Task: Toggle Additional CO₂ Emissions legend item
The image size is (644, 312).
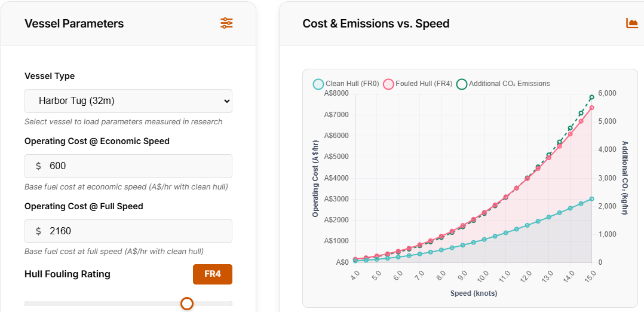Action: point(503,84)
